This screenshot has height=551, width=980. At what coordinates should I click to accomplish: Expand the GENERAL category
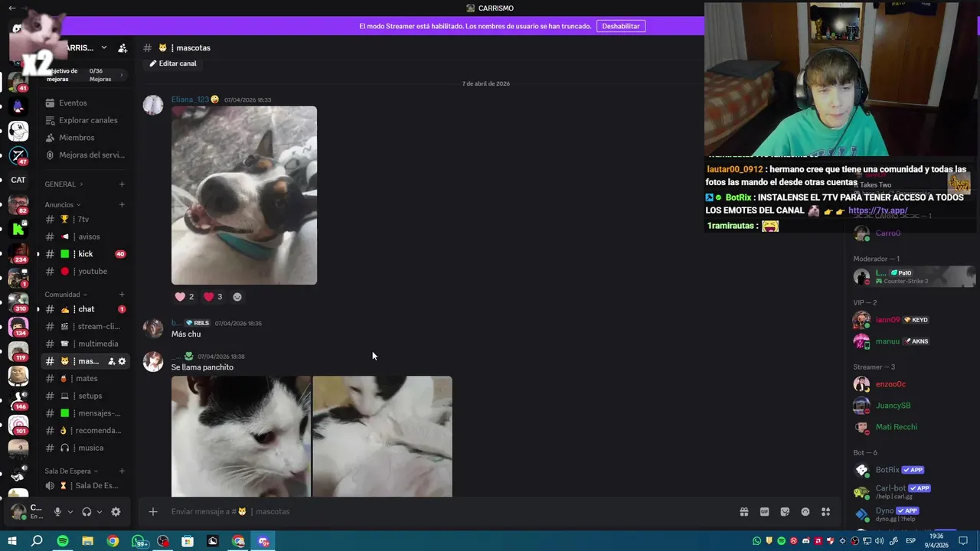64,184
